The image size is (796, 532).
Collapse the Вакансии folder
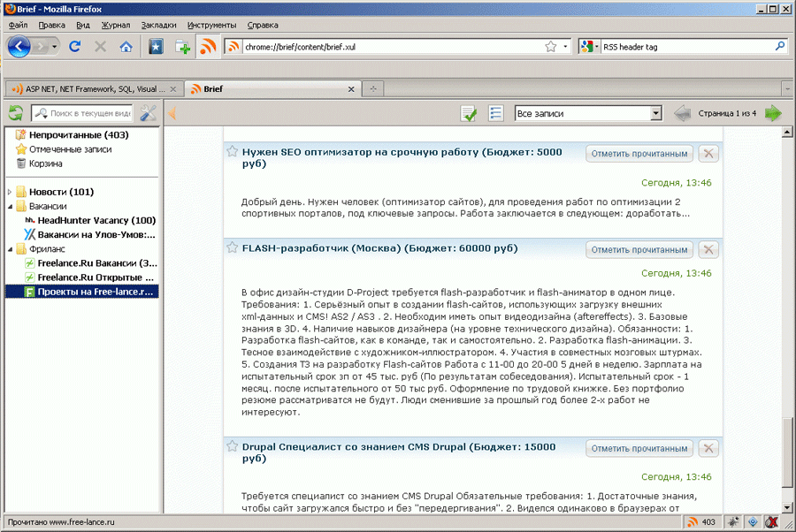10,207
